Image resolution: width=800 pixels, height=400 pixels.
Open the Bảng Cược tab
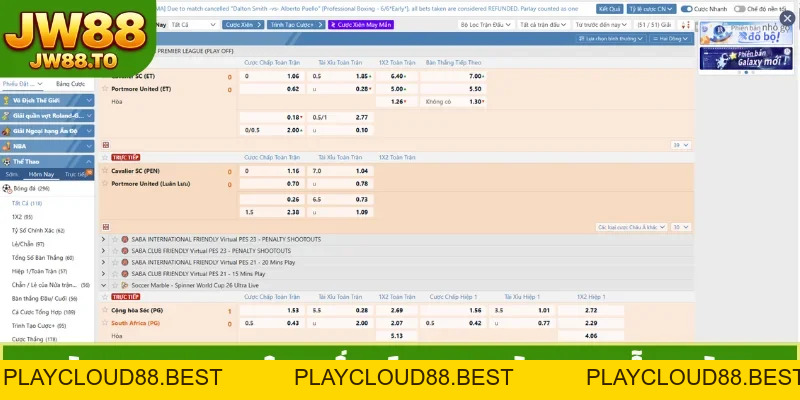[70, 84]
